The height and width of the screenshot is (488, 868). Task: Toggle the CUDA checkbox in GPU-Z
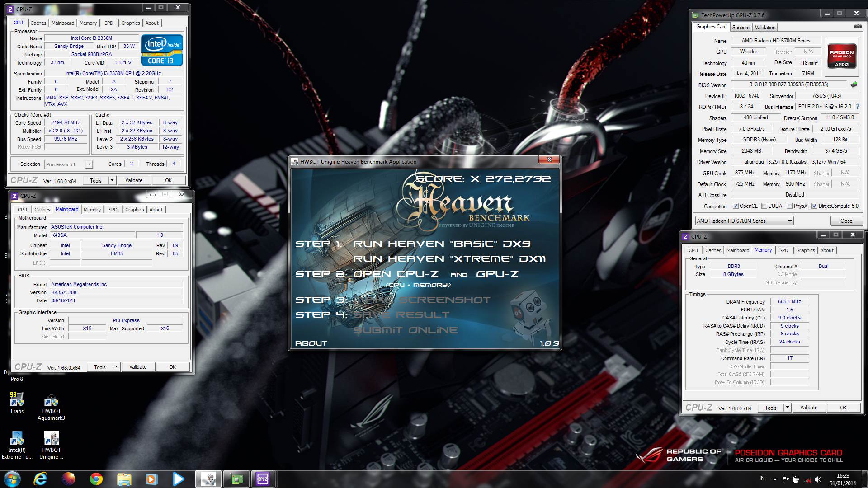(764, 206)
